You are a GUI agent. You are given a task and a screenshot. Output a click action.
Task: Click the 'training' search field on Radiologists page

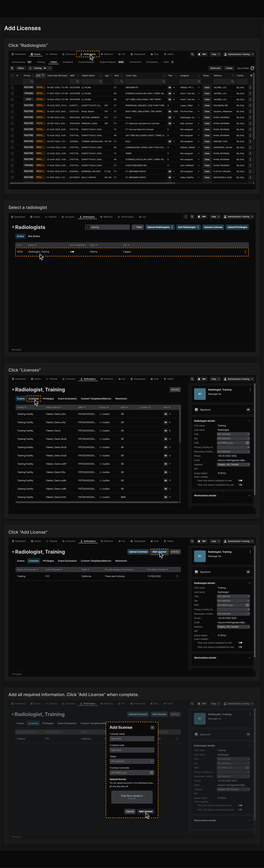[107, 227]
